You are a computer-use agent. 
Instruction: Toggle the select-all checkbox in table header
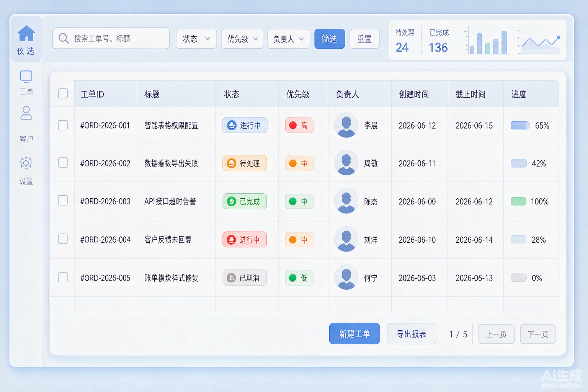[63, 93]
